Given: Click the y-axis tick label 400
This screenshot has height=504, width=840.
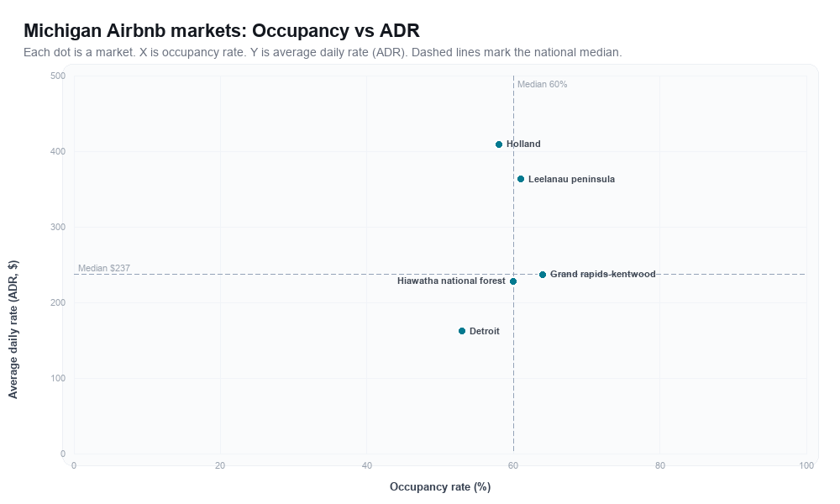Looking at the screenshot, I should [x=58, y=151].
